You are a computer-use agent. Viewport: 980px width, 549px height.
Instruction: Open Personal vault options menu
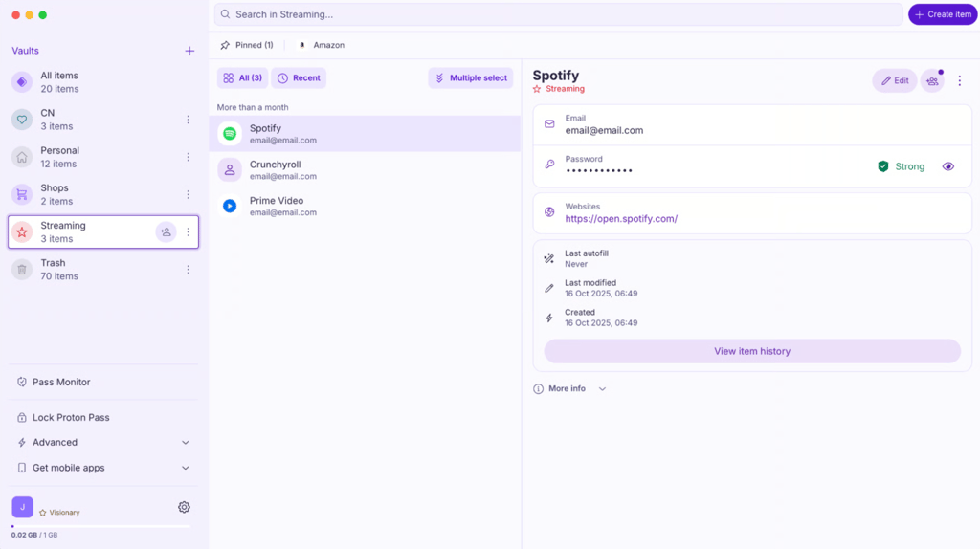click(189, 157)
